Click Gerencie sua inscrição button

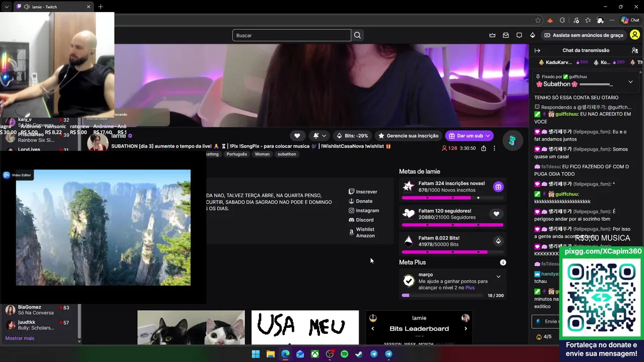[409, 136]
